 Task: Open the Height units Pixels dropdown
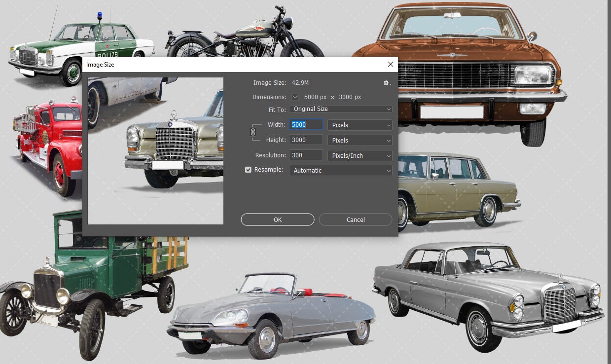pos(359,140)
